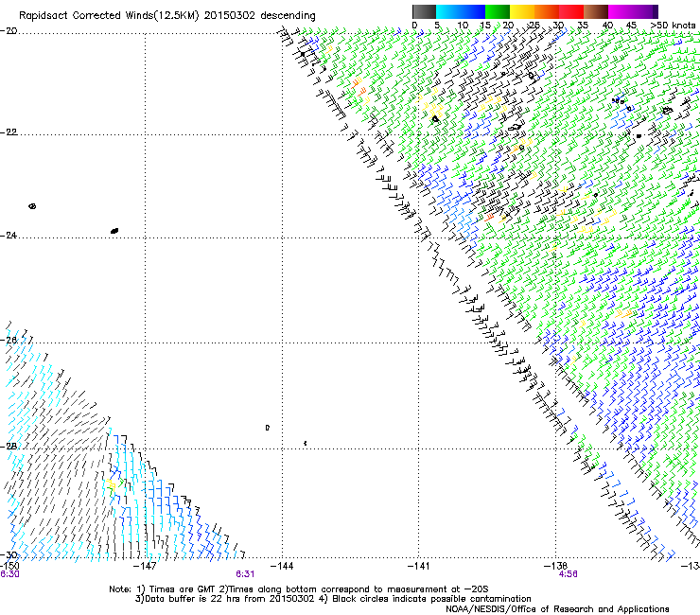Click the word 'descending' in the title
The height and width of the screenshot is (615, 700).
[288, 16]
